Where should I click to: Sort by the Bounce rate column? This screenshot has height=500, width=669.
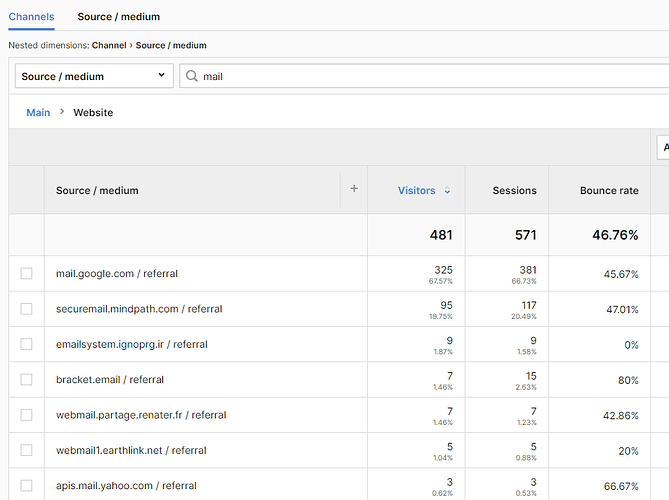pos(609,190)
